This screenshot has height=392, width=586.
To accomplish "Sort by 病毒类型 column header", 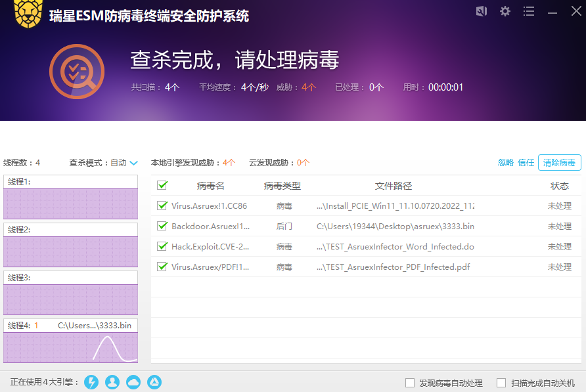I will coord(282,186).
